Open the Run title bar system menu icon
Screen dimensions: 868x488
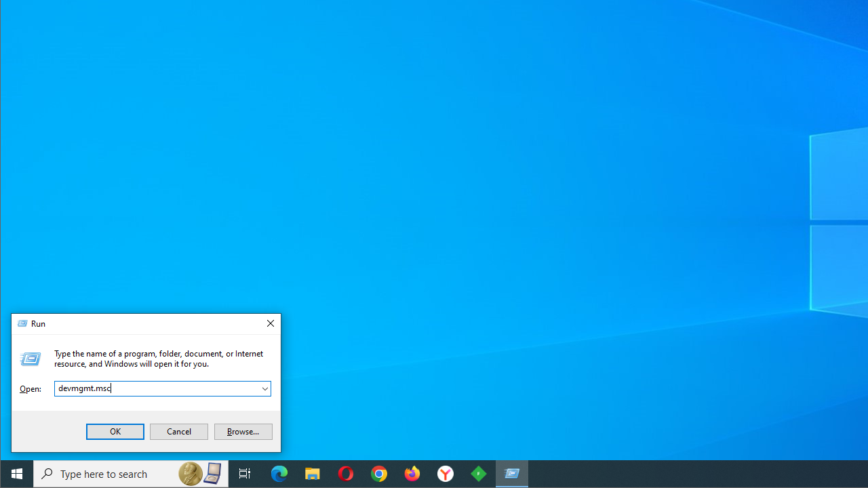point(22,324)
